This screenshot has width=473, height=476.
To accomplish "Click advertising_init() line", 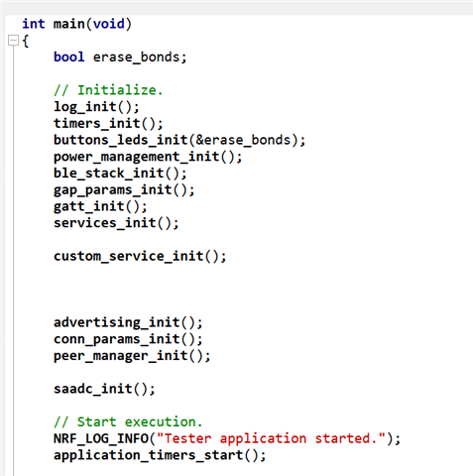I will [128, 322].
